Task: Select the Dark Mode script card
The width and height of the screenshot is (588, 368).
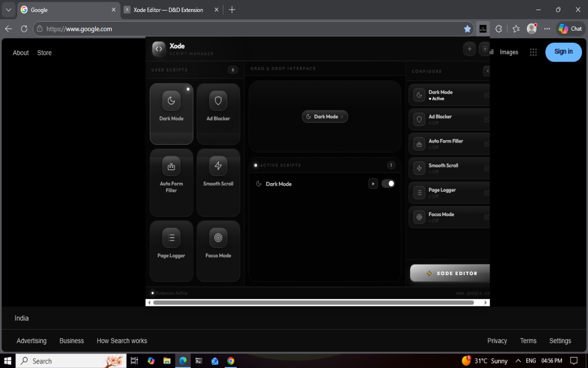Action: coord(171,114)
